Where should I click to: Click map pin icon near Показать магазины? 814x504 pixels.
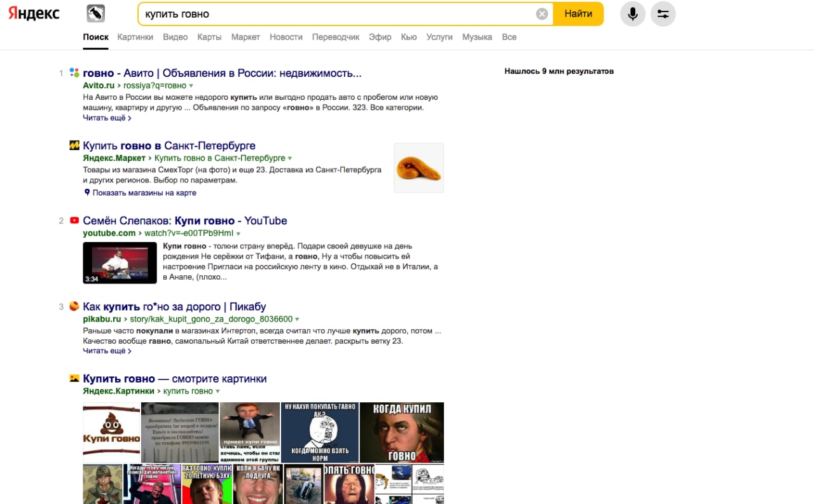(86, 193)
